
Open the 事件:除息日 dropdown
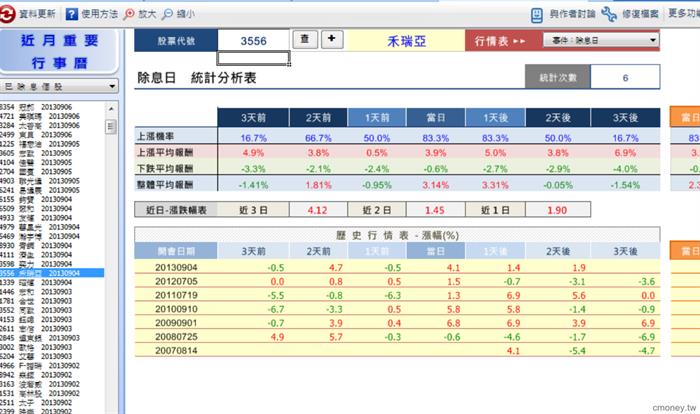click(x=601, y=40)
